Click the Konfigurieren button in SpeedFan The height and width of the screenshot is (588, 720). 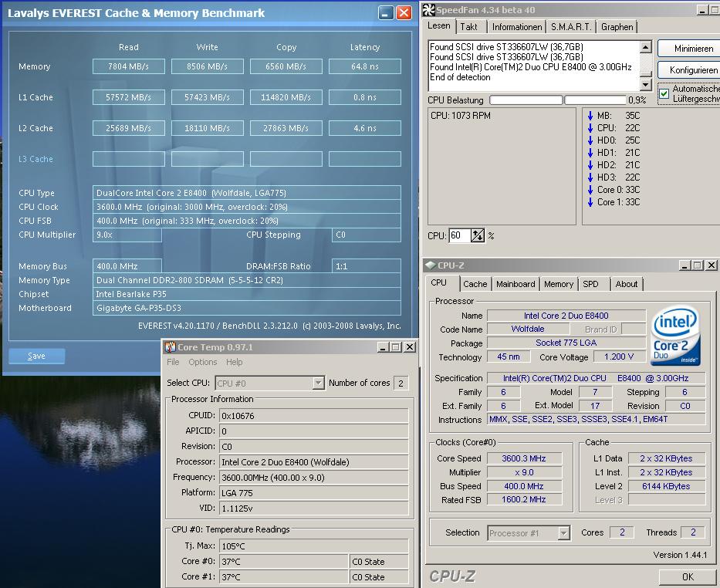click(x=692, y=70)
